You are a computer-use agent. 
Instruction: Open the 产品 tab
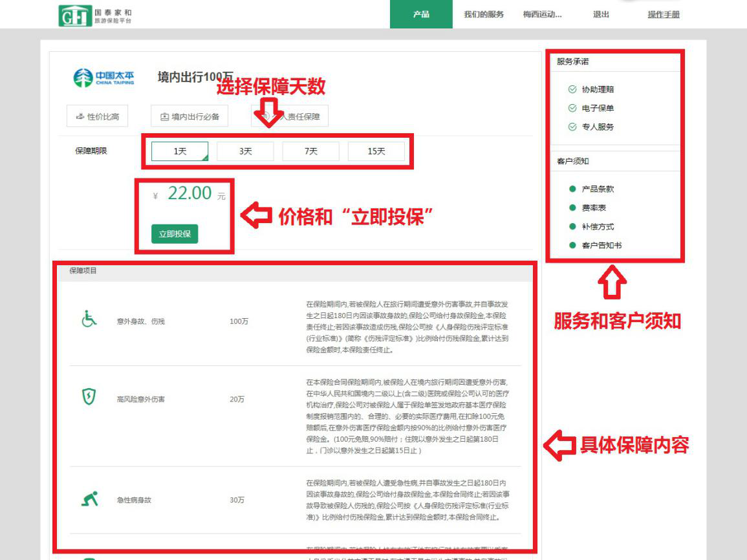pos(421,14)
